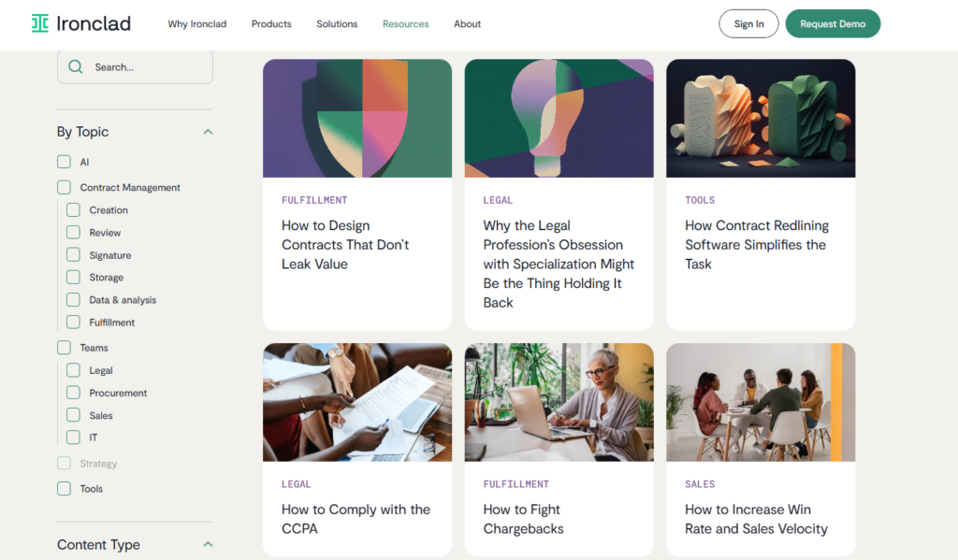The image size is (958, 560).
Task: Tick the Tools topic checkbox
Action: click(x=64, y=488)
